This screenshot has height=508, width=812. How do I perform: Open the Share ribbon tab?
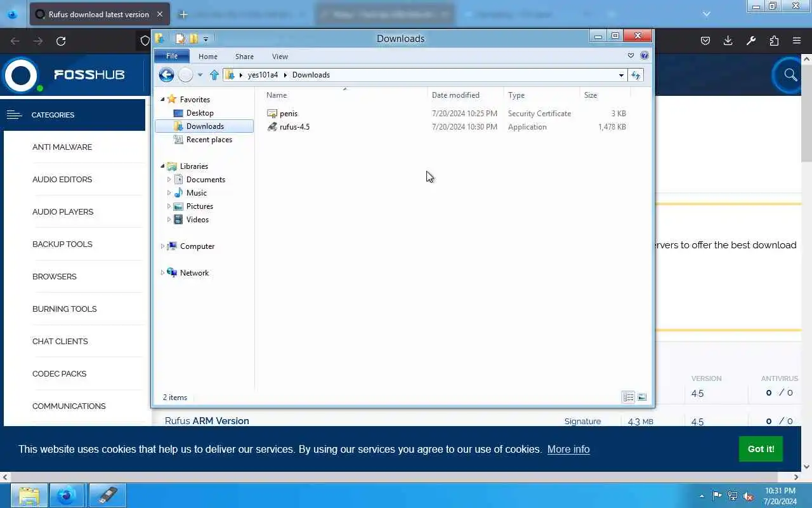click(244, 57)
